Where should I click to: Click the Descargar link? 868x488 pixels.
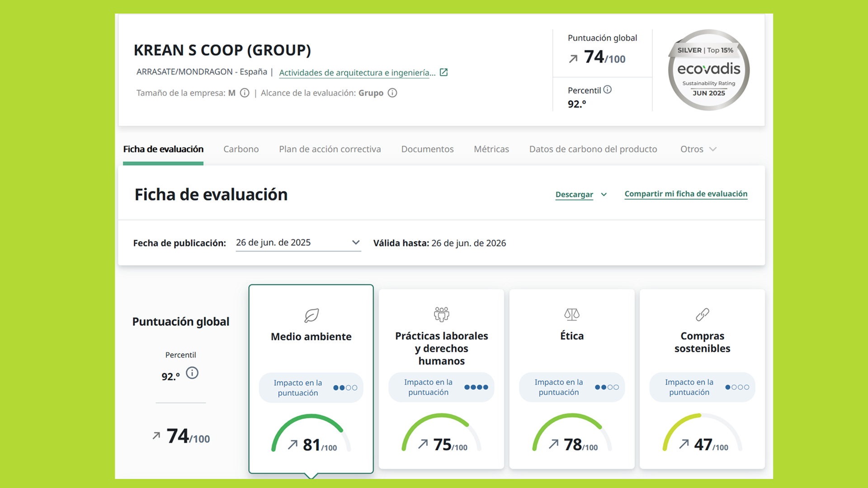[574, 194]
